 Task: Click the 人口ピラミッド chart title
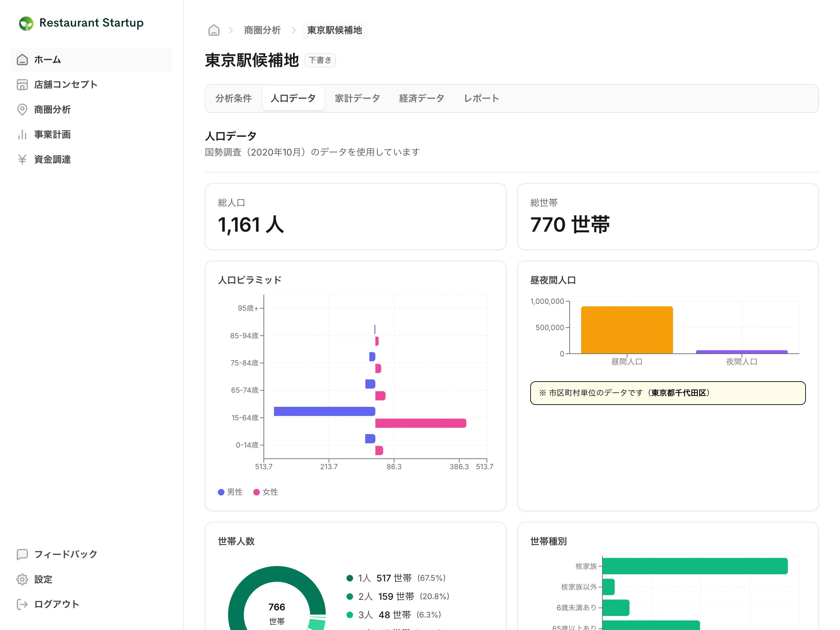coord(250,280)
